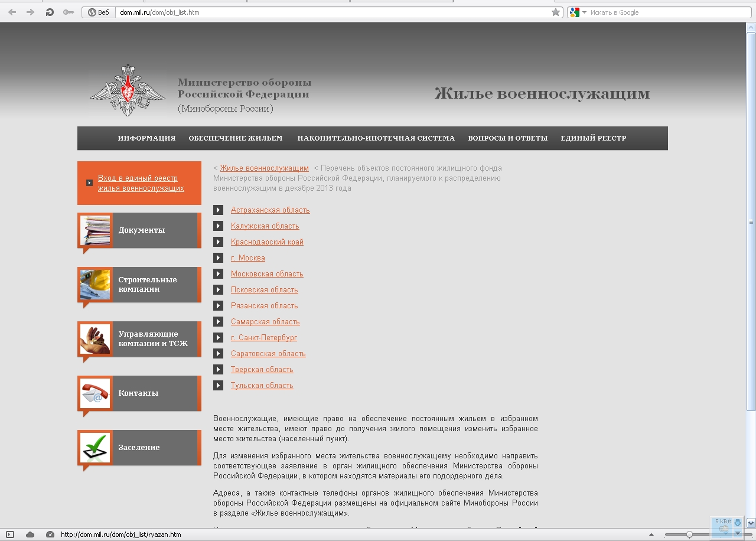Open the ОБЕСПЕЧЕНИЕ ЖИЛЬЕМ menu item

coord(236,138)
